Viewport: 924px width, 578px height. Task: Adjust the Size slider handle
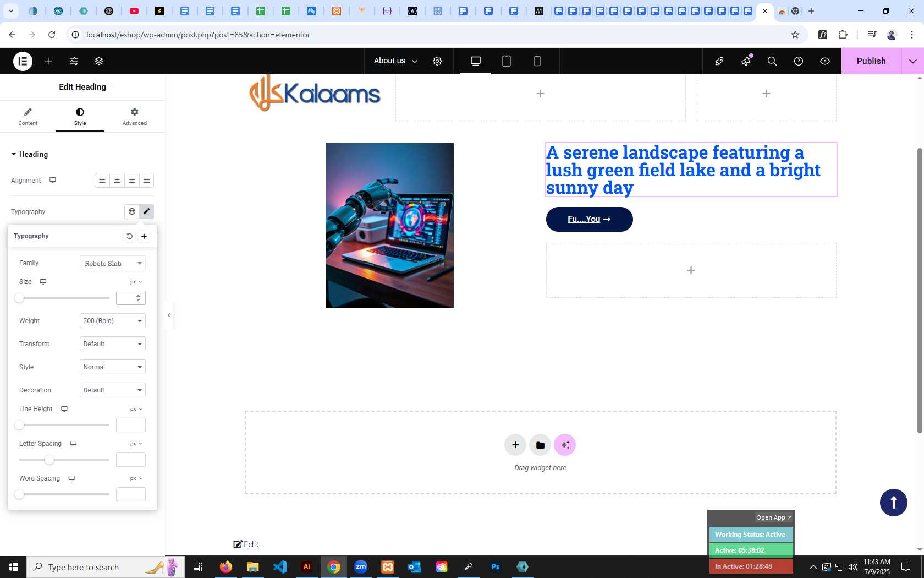tap(19, 298)
